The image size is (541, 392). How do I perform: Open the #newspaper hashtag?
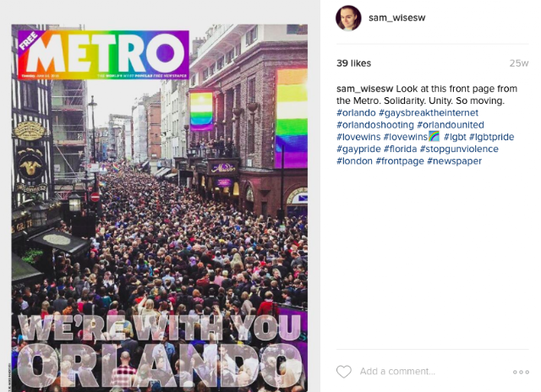tap(455, 161)
